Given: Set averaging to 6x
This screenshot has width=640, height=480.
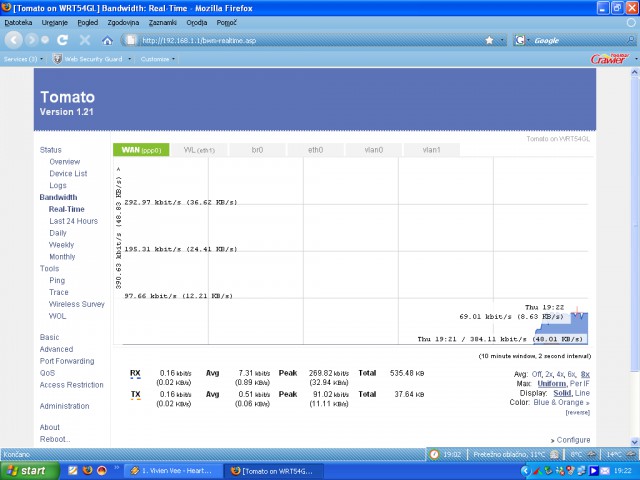Looking at the screenshot, I should (571, 374).
